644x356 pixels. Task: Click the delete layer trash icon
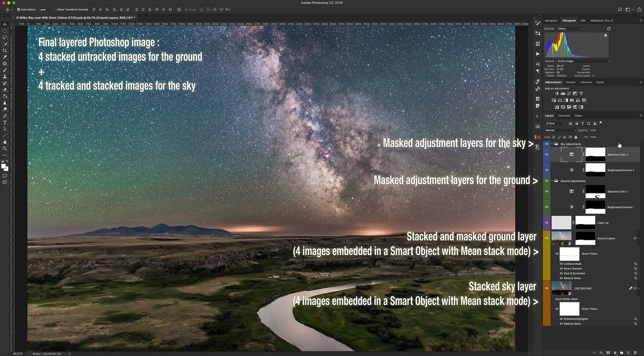tap(635, 353)
